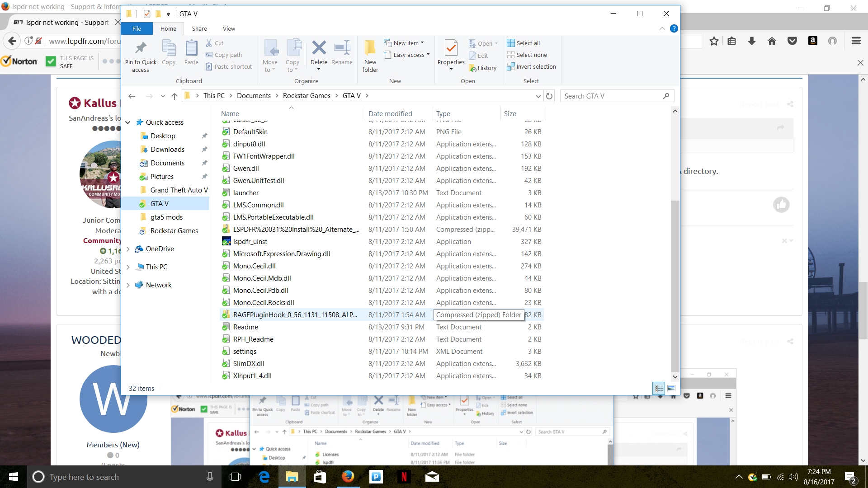Image resolution: width=868 pixels, height=488 pixels.
Task: Click Invert selection in ribbon
Action: pos(531,66)
